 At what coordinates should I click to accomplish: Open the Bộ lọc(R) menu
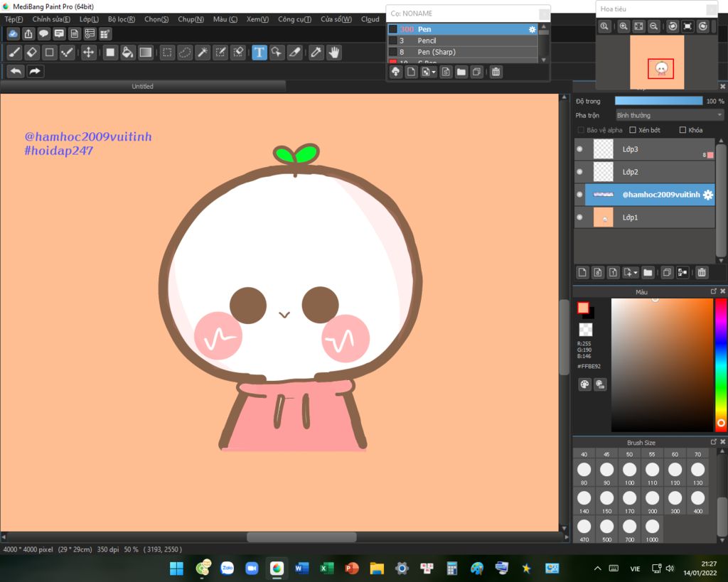click(121, 19)
